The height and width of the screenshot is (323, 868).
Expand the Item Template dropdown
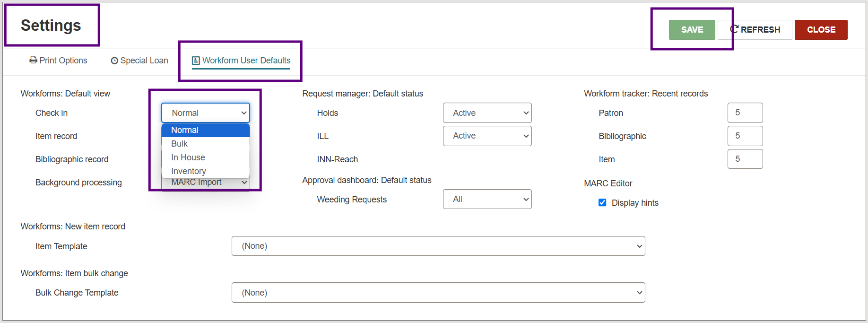tap(438, 246)
